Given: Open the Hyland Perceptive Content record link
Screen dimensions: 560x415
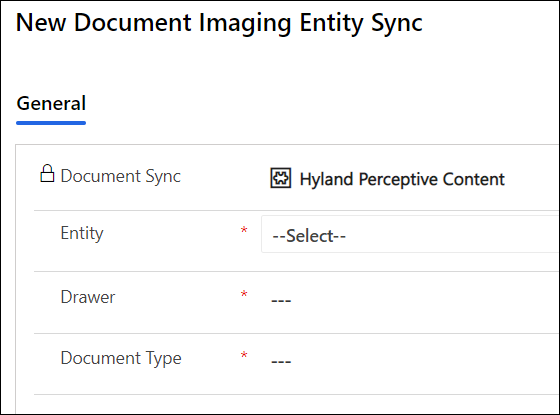Looking at the screenshot, I should pos(402,179).
